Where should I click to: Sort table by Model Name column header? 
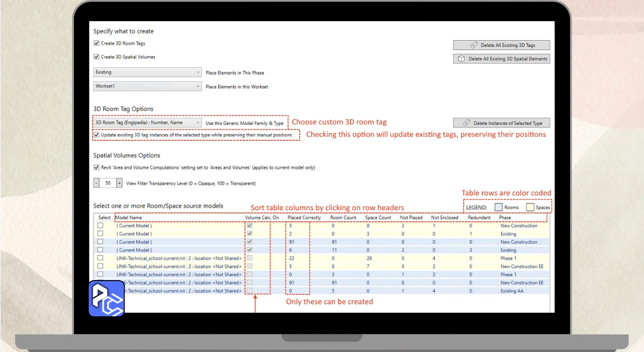[x=129, y=218]
